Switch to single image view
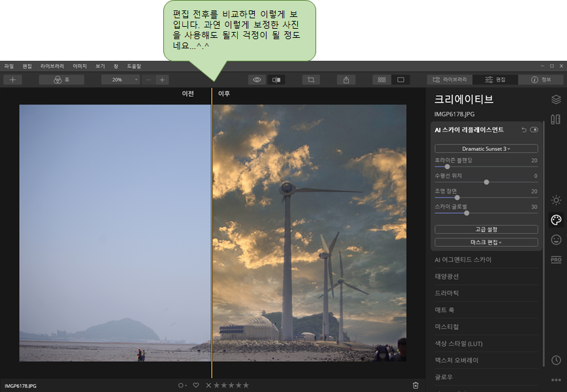Screen dimensions: 567x392 click(x=400, y=80)
